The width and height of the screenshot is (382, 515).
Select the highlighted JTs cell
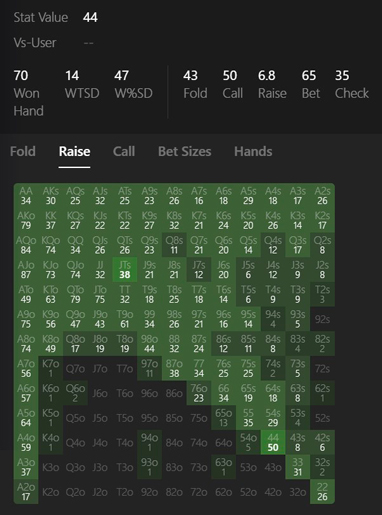125,270
